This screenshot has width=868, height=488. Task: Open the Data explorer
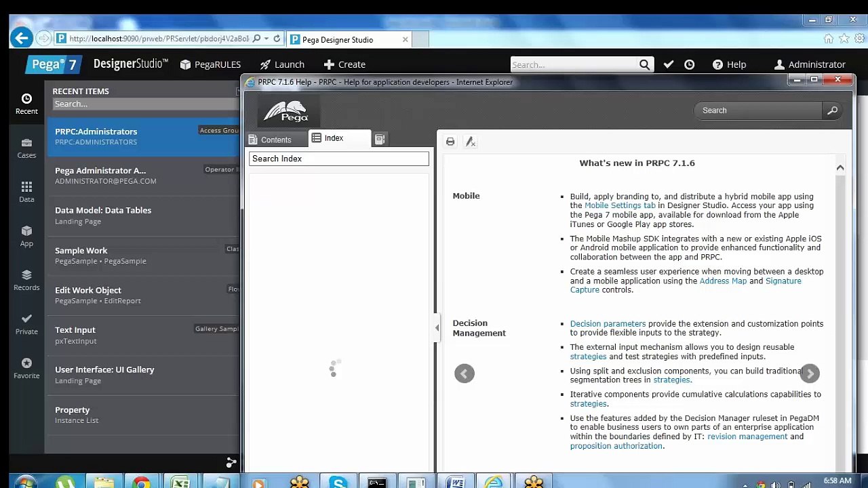(x=26, y=192)
